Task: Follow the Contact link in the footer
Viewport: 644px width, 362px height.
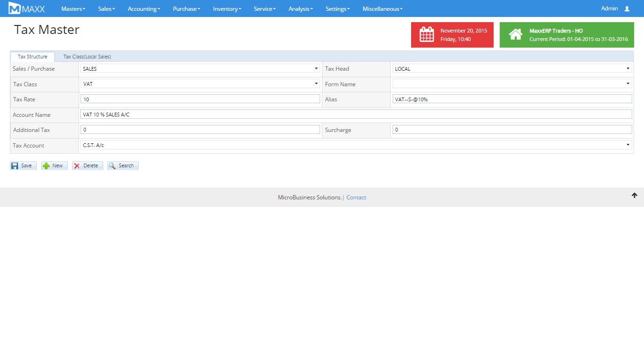Action: pyautogui.click(x=356, y=197)
